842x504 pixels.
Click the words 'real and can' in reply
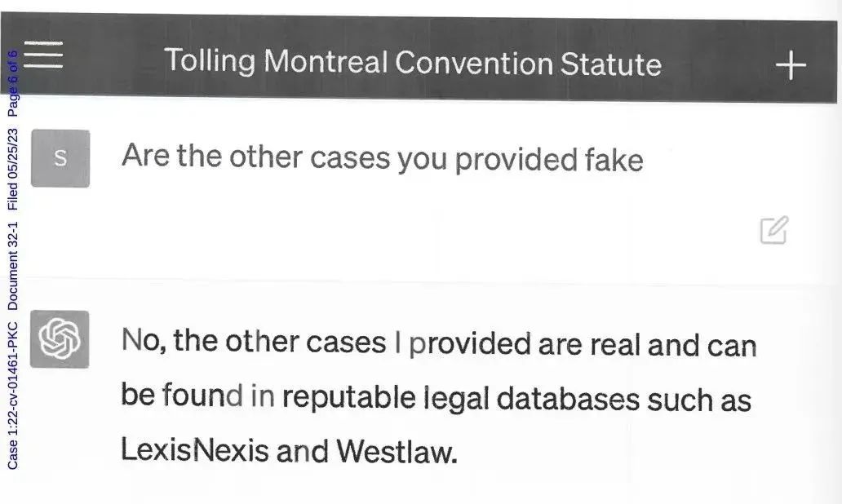tap(673, 345)
